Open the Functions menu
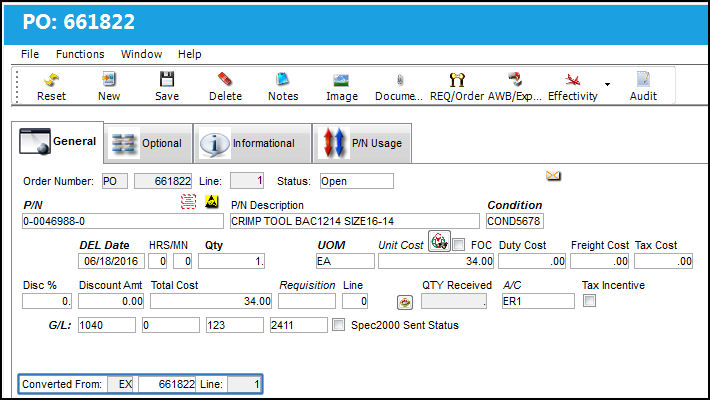Viewport: 710px width, 400px height. 80,54
